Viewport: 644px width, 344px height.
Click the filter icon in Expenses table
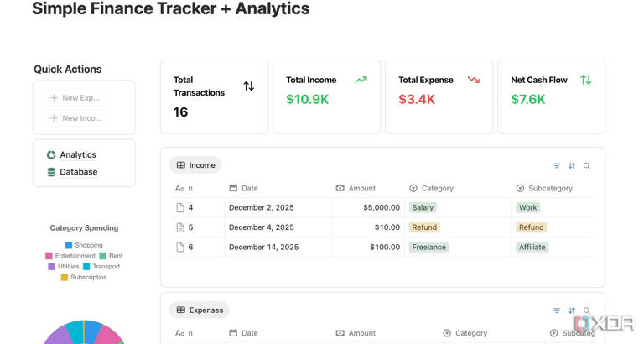click(x=557, y=310)
